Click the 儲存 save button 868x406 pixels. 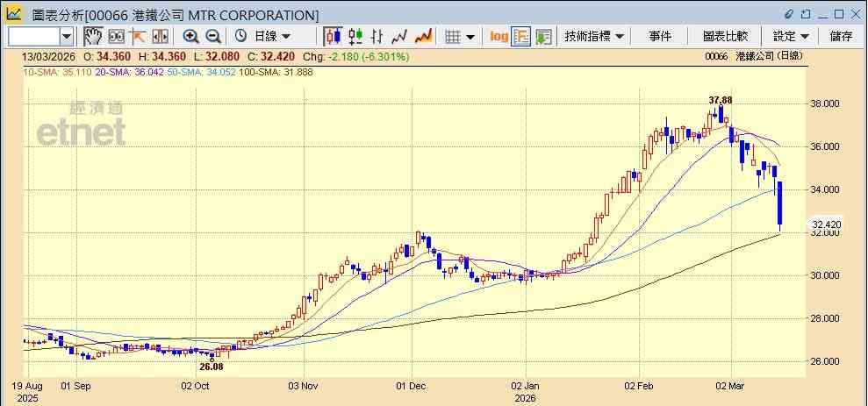pyautogui.click(x=842, y=37)
